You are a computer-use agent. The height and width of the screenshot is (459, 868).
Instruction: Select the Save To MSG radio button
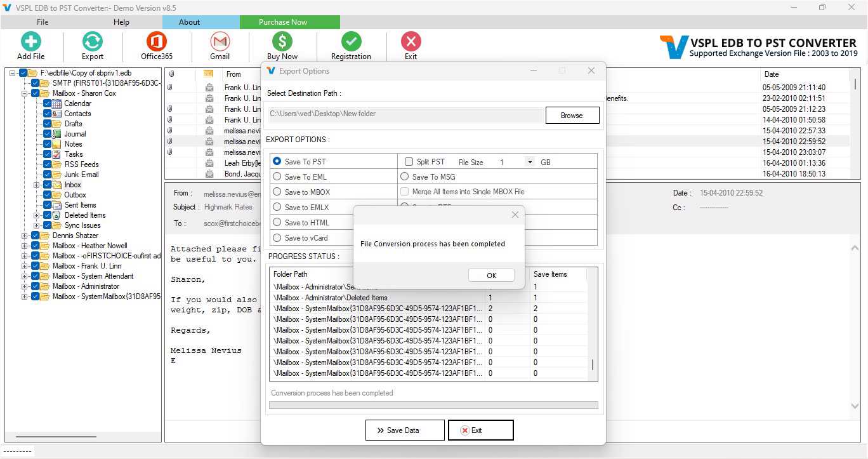click(x=404, y=176)
